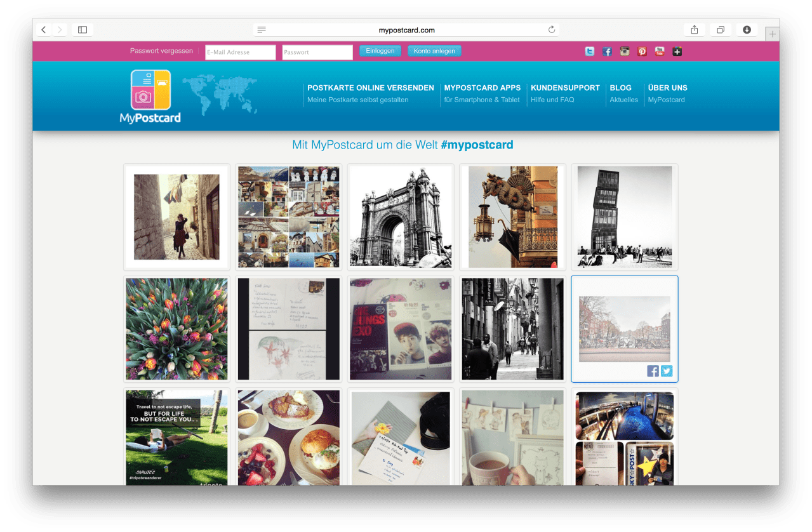
Task: Focus the E-Mail Adresse input field
Action: [240, 52]
